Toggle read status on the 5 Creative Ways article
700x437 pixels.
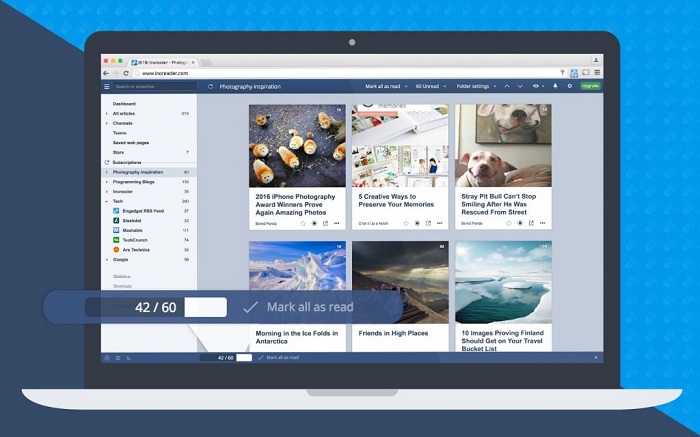(x=417, y=223)
